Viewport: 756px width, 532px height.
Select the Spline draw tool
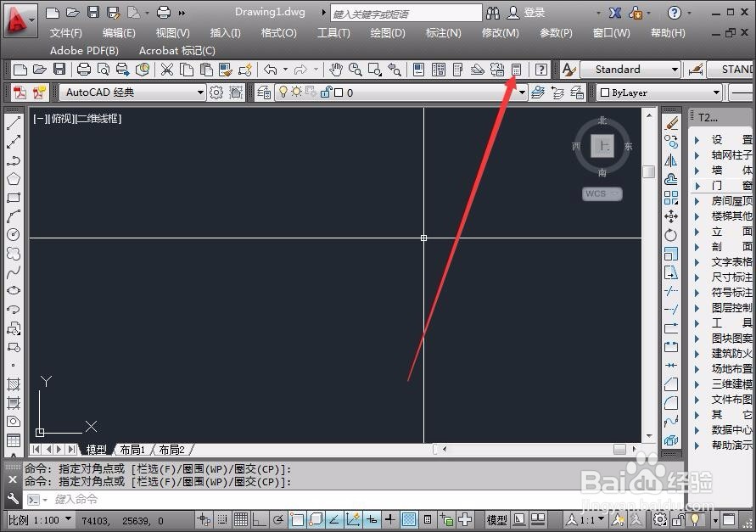click(14, 272)
